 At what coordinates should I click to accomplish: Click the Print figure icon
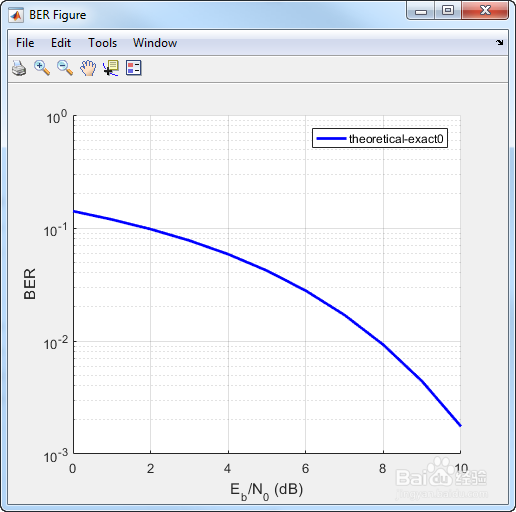(x=19, y=68)
